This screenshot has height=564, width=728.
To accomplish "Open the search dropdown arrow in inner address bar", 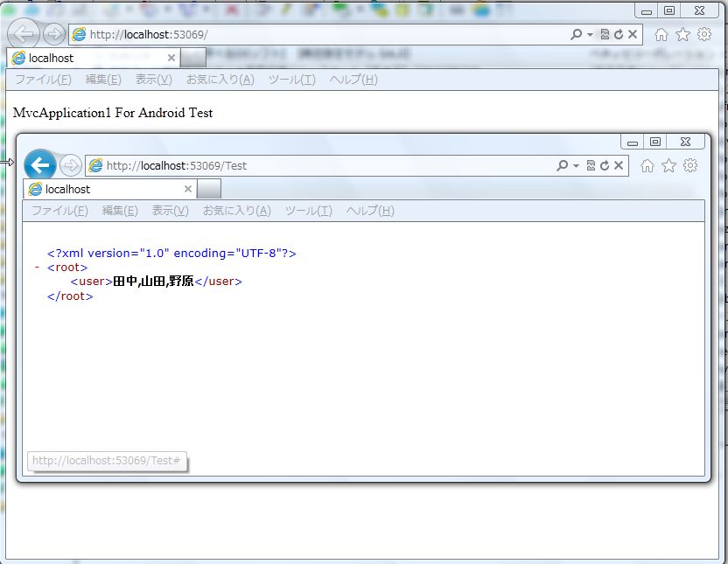I will tap(576, 165).
